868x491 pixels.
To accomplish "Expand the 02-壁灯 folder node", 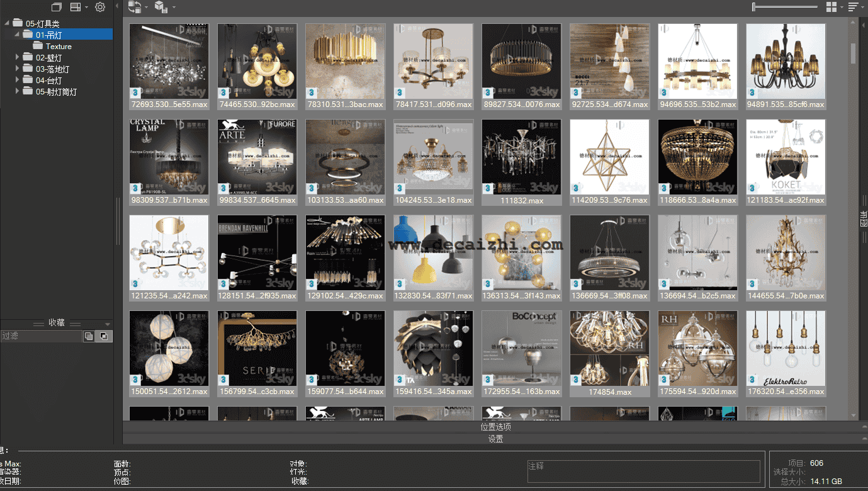I will (x=16, y=58).
